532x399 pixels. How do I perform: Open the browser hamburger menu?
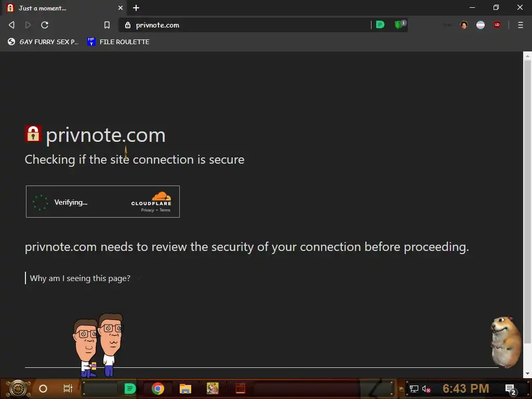(x=521, y=25)
